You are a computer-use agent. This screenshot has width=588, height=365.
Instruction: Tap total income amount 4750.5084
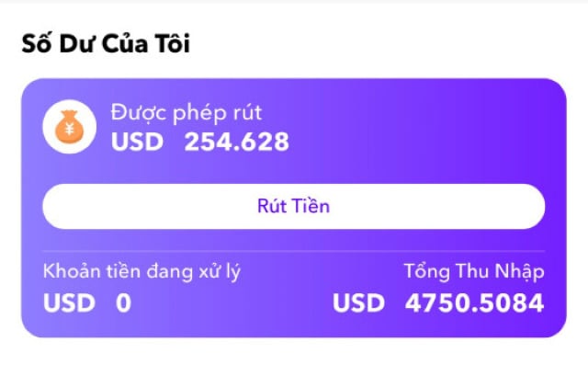click(x=474, y=302)
